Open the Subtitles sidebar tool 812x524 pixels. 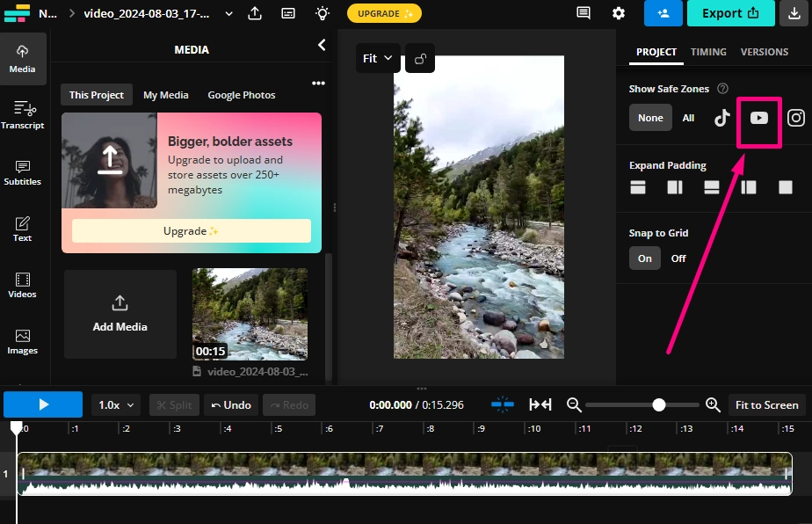[x=23, y=172]
